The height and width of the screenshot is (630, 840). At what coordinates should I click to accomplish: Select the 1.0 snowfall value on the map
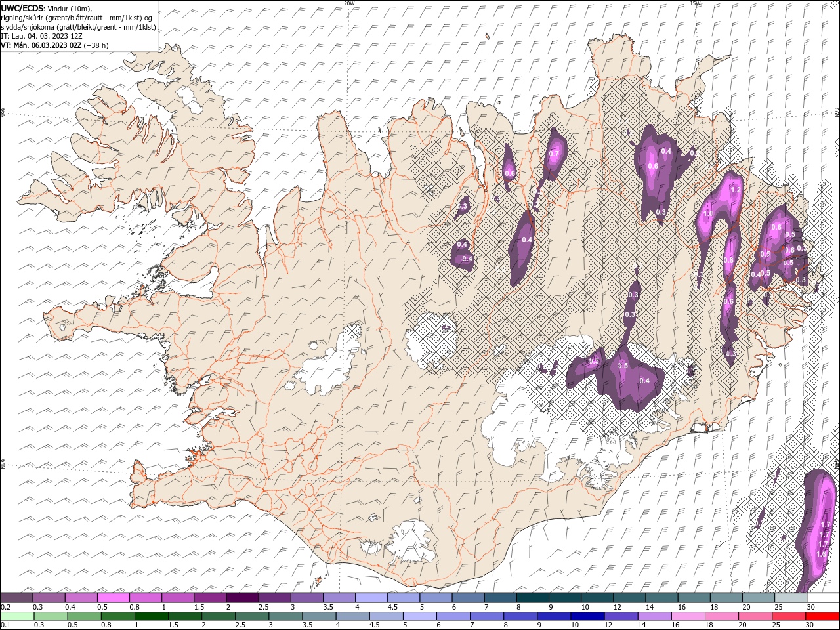click(708, 213)
